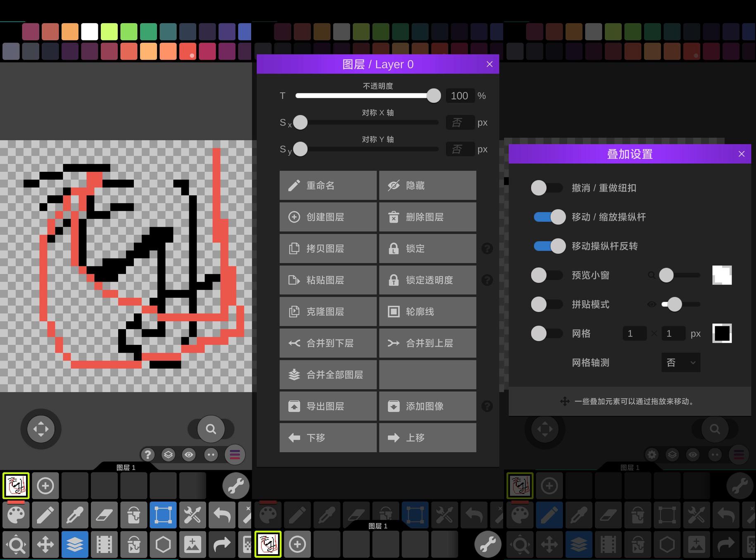The image size is (756, 560).
Task: Click the help icon beside 添加图像
Action: [x=487, y=406]
